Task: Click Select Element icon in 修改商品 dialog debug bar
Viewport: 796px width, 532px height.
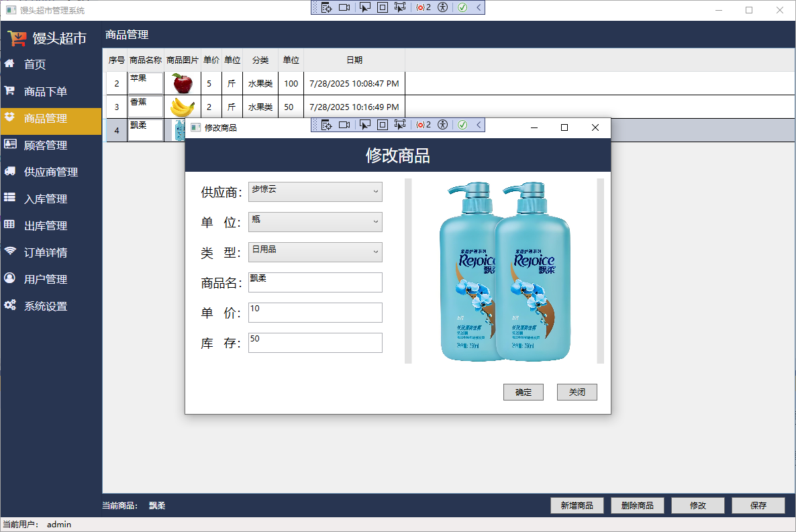Action: pos(364,125)
